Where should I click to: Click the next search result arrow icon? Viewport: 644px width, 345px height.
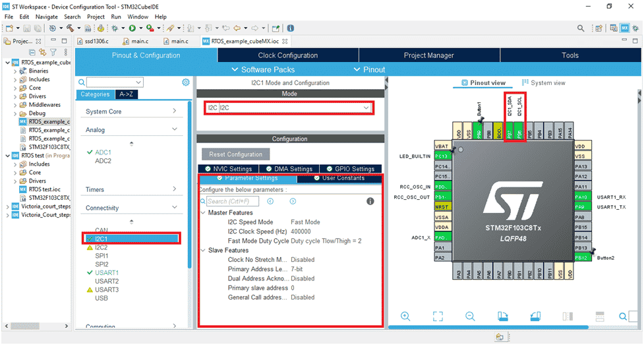click(293, 201)
